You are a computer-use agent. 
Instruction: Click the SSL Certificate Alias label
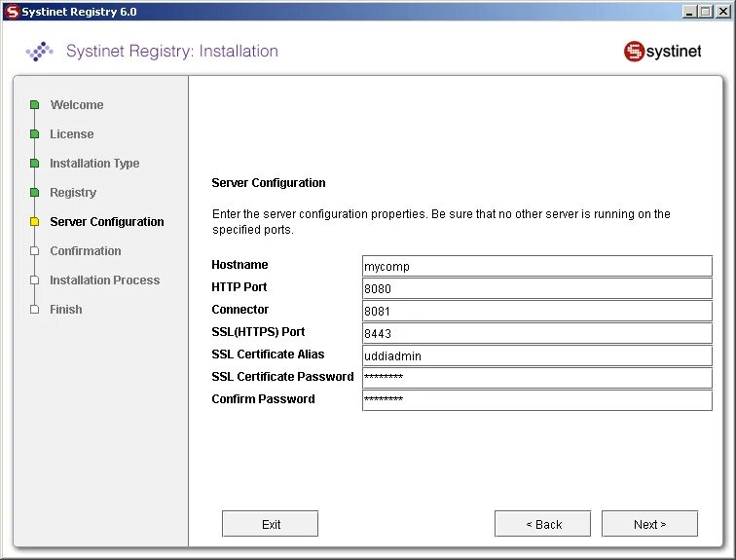[268, 354]
